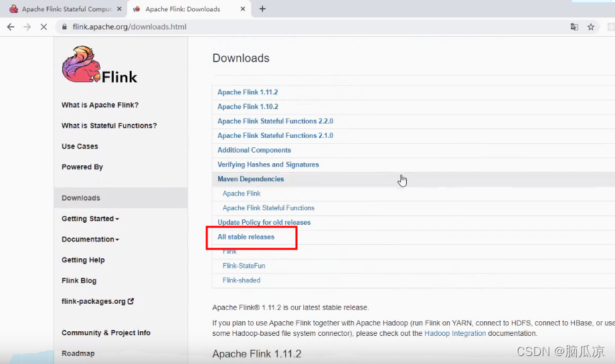Open Powered By in sidebar
Image resolution: width=615 pixels, height=364 pixels.
tap(82, 167)
